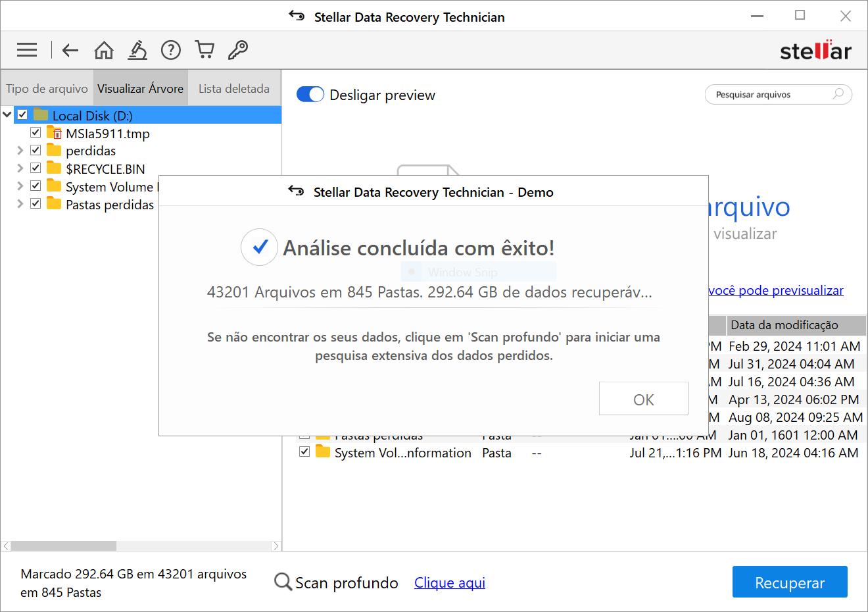Click the Recuperar button
The image size is (868, 612).
[x=790, y=582]
